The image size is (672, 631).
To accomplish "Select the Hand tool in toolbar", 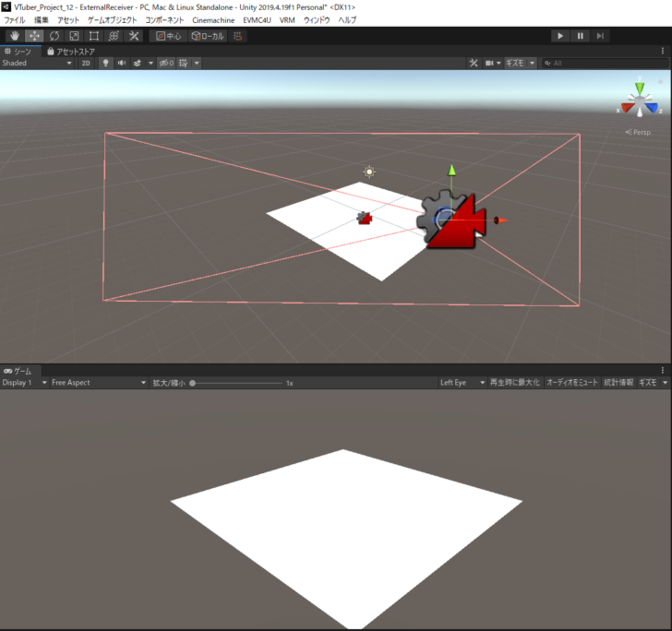I will pos(15,36).
